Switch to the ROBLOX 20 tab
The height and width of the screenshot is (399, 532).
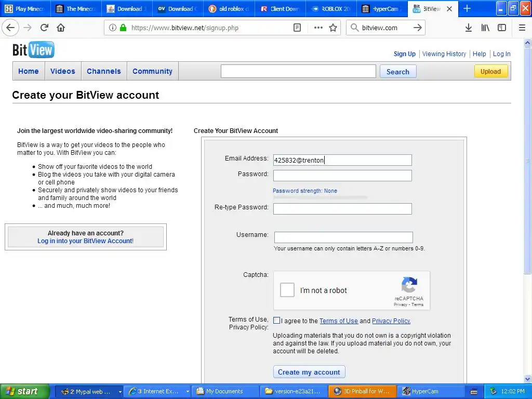click(331, 8)
